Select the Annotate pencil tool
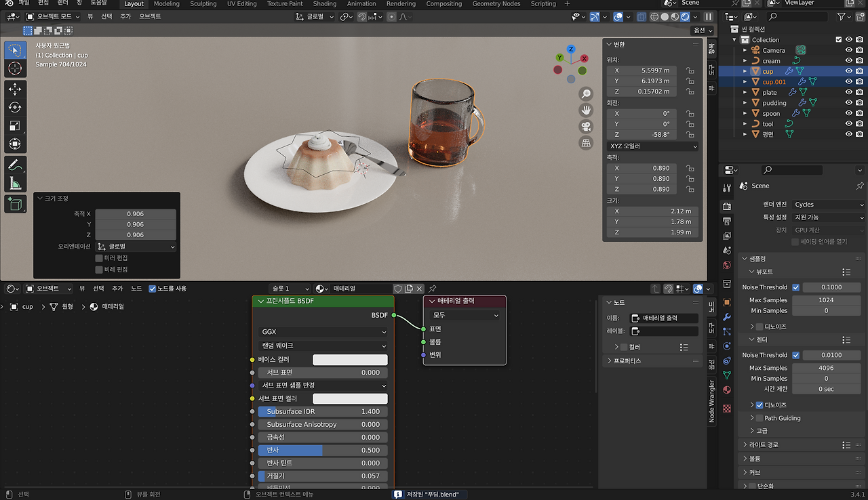 (x=15, y=165)
